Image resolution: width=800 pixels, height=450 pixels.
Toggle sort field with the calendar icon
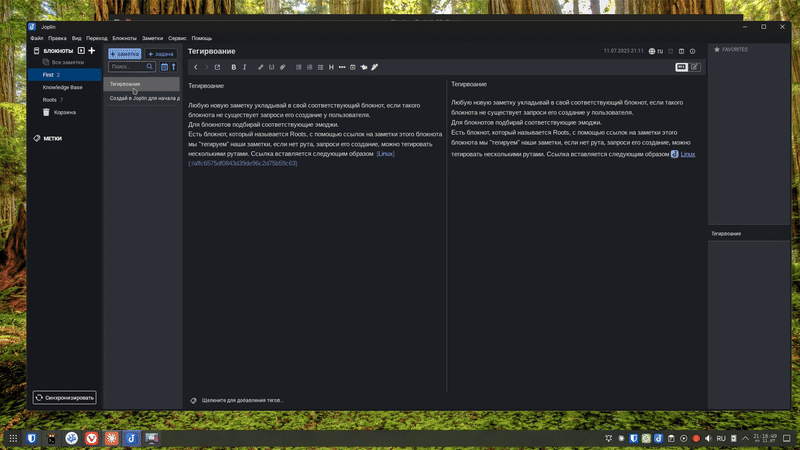[164, 67]
